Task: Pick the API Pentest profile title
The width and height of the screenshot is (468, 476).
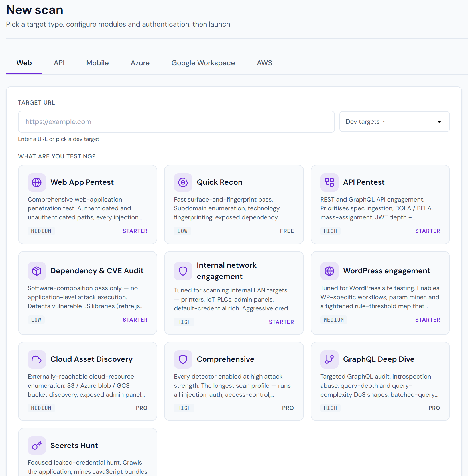Action: (364, 182)
